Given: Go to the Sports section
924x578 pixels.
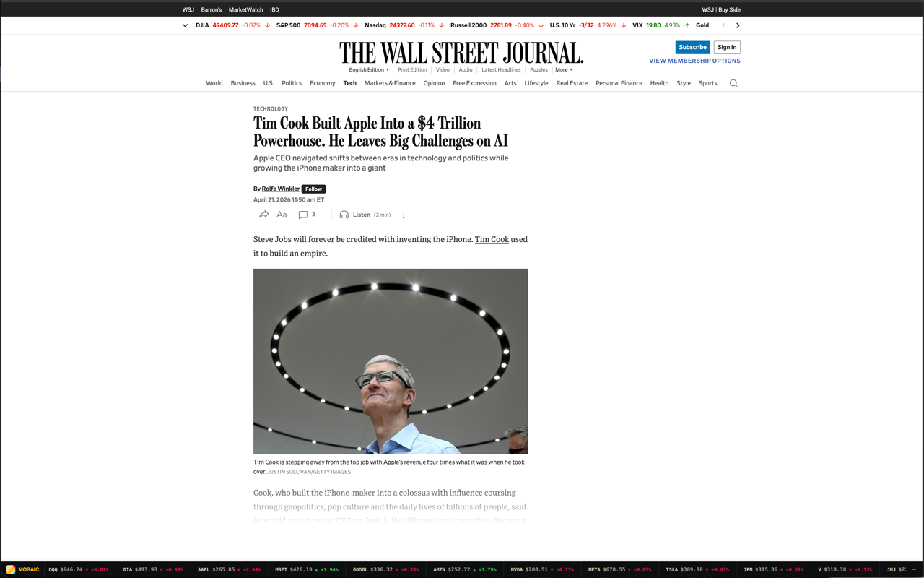Looking at the screenshot, I should coord(708,83).
